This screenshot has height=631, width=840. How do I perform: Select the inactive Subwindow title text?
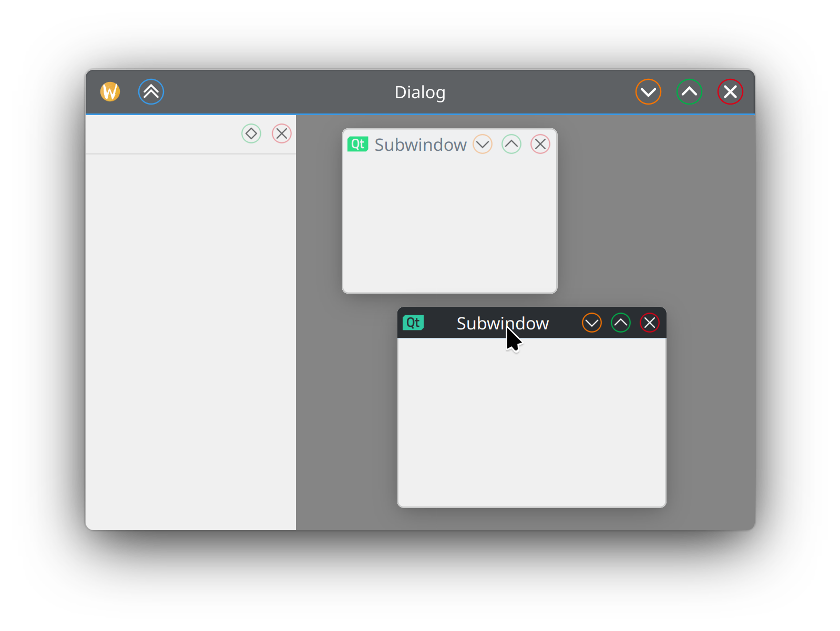(421, 144)
